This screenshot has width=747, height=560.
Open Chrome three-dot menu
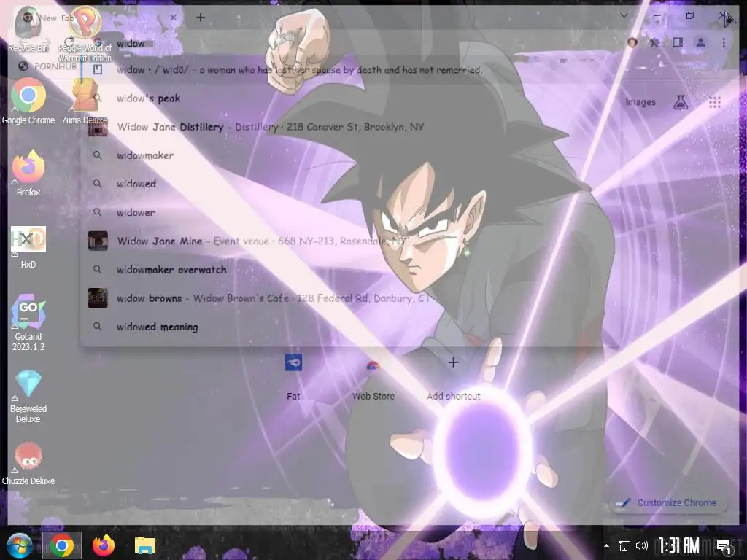coord(723,42)
